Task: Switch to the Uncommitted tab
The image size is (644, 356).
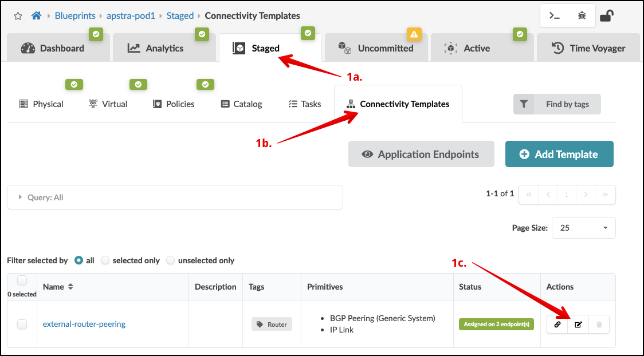Action: [378, 48]
